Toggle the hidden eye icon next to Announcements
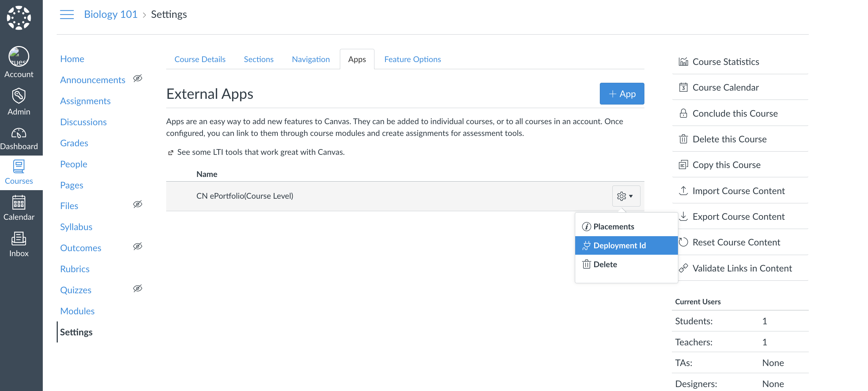Image resolution: width=868 pixels, height=391 pixels. pos(138,78)
